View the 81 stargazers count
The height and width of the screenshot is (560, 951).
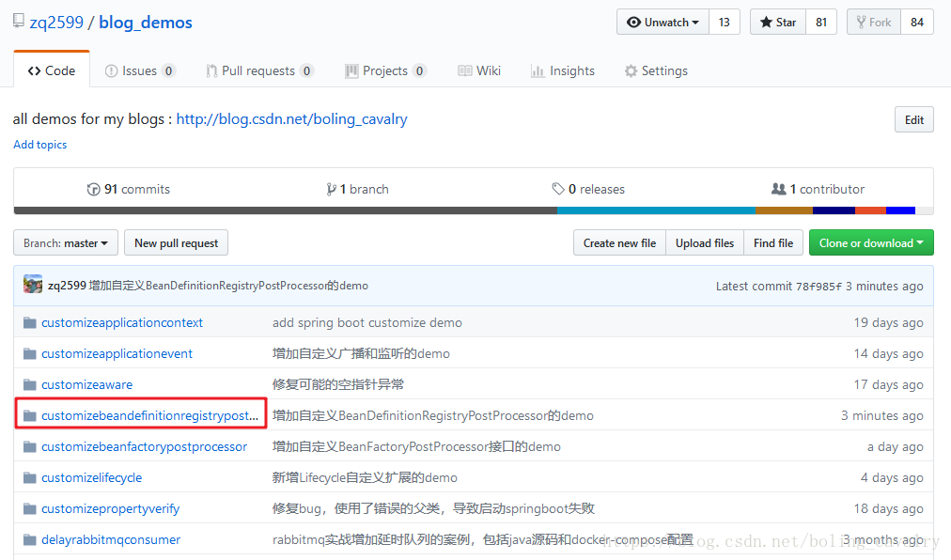[821, 23]
